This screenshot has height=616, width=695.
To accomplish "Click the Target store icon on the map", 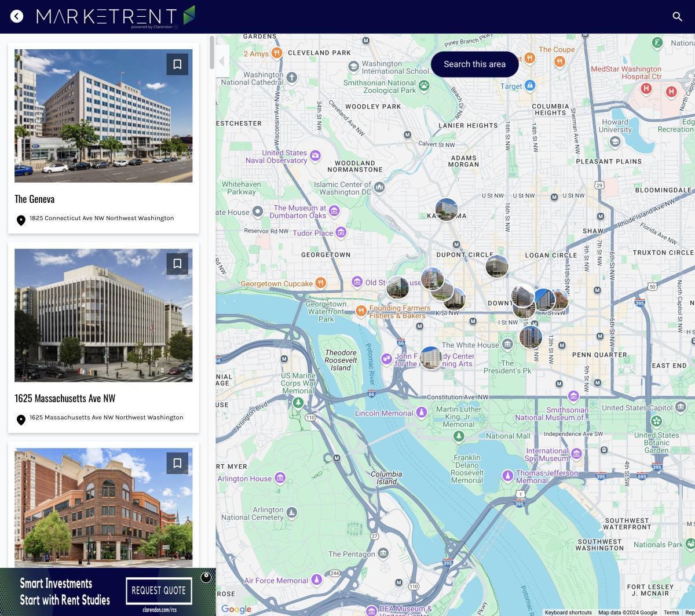I will (530, 86).
